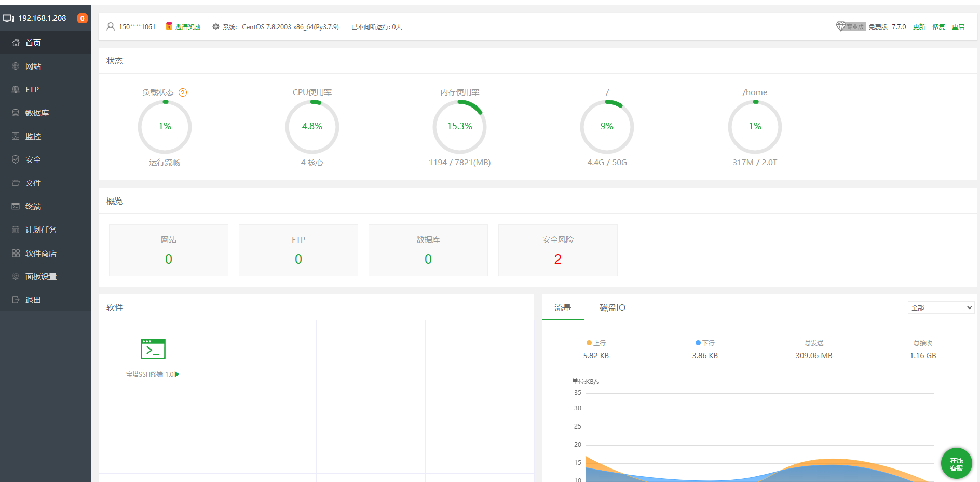
Task: Open the 安全风险 card showing 2
Action: tap(558, 250)
